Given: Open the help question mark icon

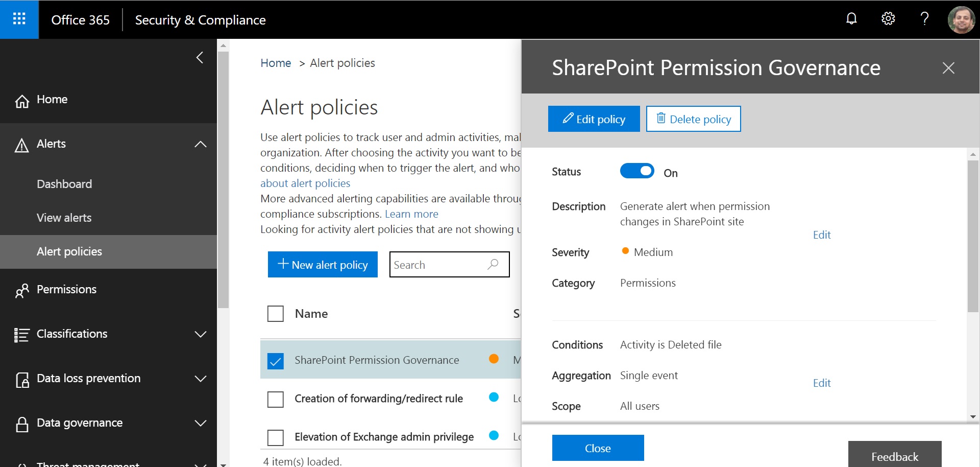Looking at the screenshot, I should point(924,19).
